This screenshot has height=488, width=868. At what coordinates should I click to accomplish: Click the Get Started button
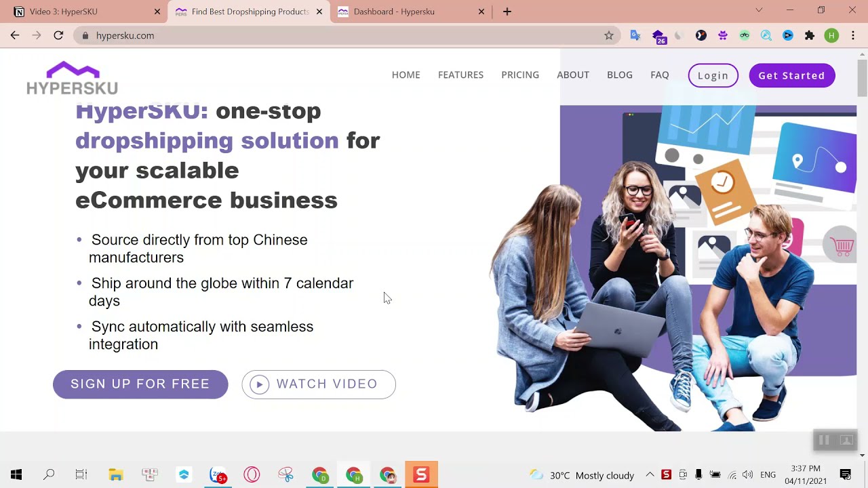pos(791,75)
